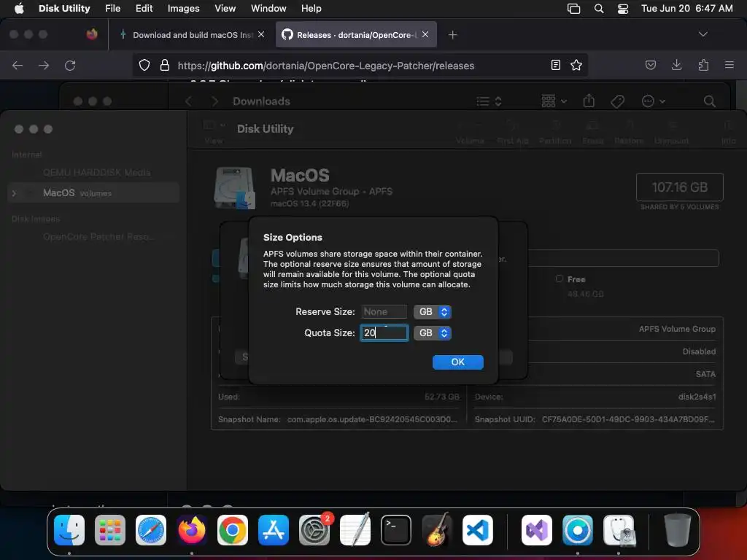This screenshot has height=560, width=747.
Task: Open Disk Utility app menu
Action: pyautogui.click(x=64, y=9)
